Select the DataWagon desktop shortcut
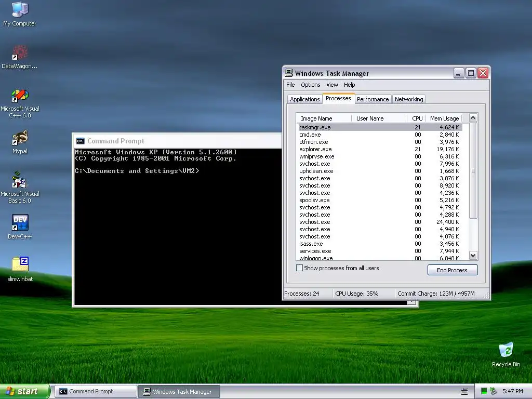The width and height of the screenshot is (532, 399). [20, 57]
